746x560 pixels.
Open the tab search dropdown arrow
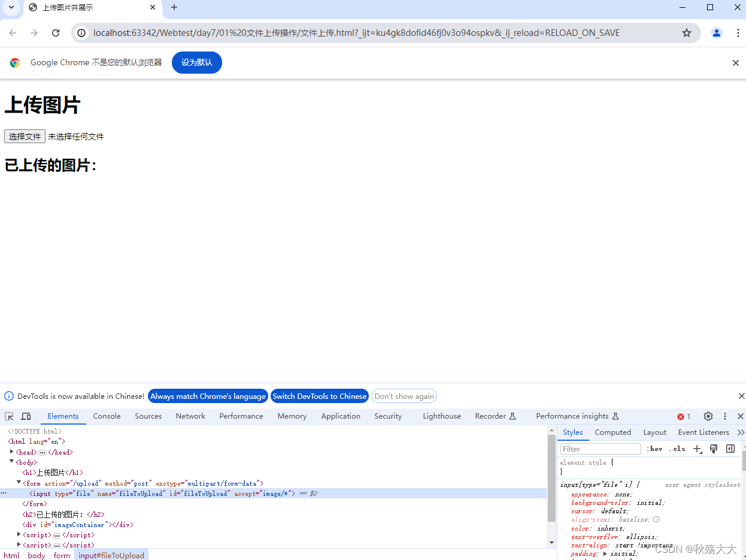(11, 7)
